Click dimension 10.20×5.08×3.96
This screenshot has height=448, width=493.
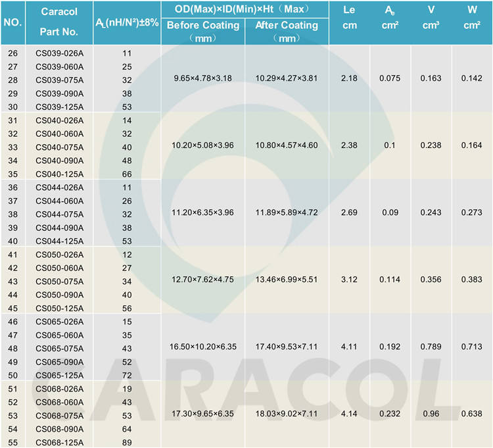click(x=203, y=145)
